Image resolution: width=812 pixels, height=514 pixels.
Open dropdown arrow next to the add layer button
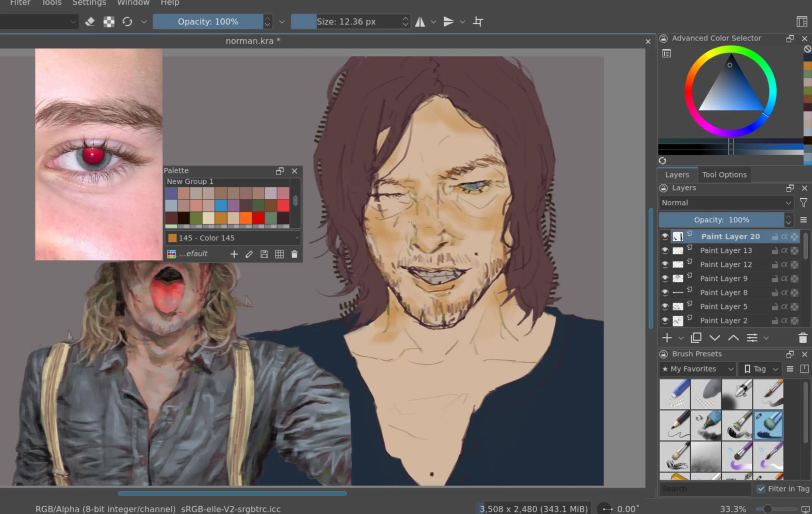click(681, 338)
